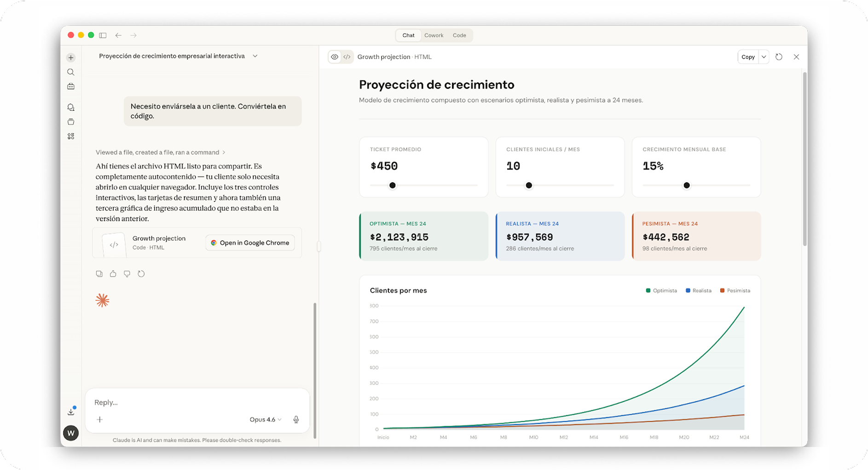Go back with the left arrow
The width and height of the screenshot is (868, 470).
[x=118, y=35]
